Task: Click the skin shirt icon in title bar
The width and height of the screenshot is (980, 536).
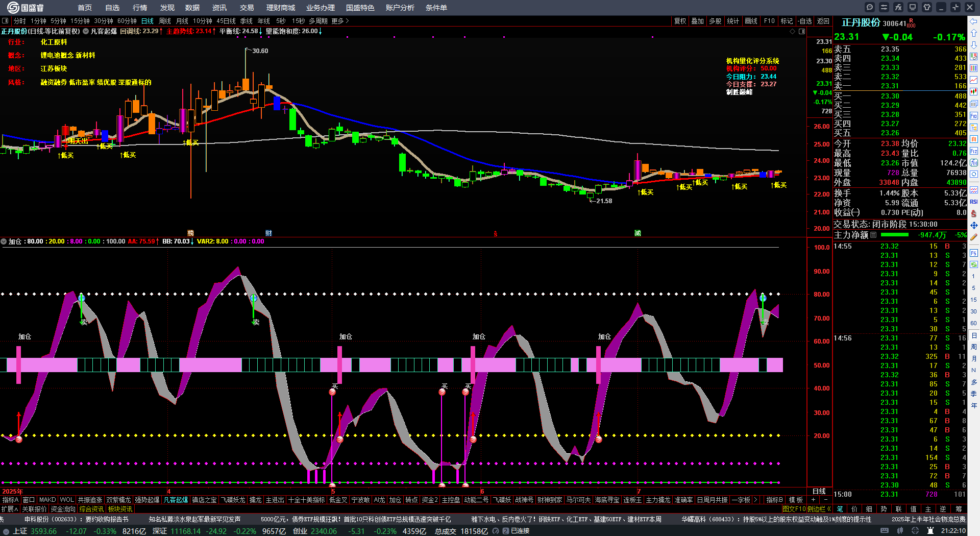Action: point(927,7)
